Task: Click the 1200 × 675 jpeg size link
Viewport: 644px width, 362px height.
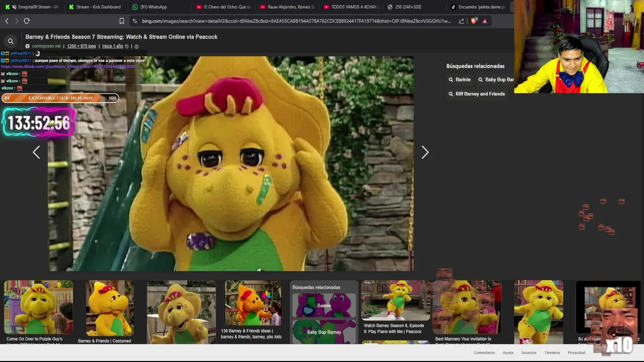Action: click(82, 46)
